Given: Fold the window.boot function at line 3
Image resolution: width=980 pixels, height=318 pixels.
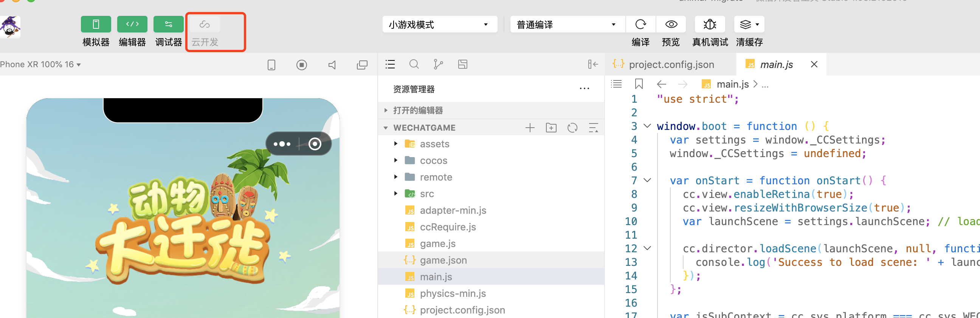Looking at the screenshot, I should 647,126.
